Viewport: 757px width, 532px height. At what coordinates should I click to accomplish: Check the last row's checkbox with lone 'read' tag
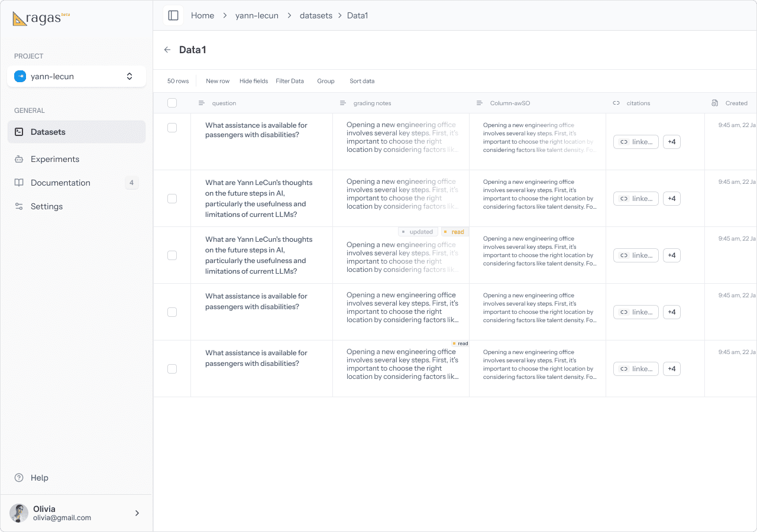pyautogui.click(x=172, y=369)
